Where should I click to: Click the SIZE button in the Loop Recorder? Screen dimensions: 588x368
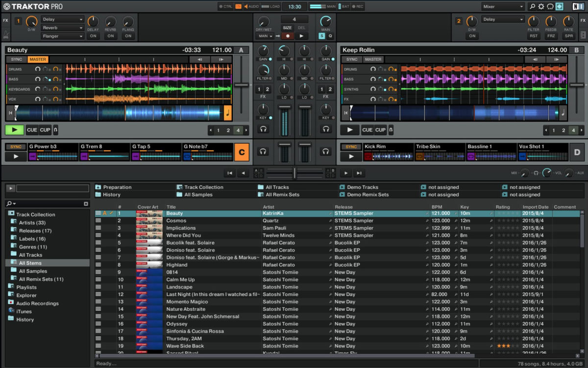288,27
